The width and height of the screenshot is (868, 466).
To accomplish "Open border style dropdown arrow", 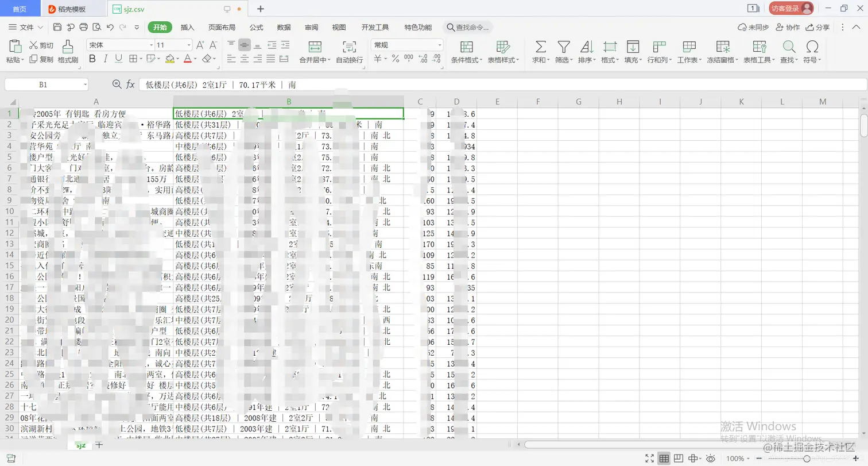I will [141, 59].
